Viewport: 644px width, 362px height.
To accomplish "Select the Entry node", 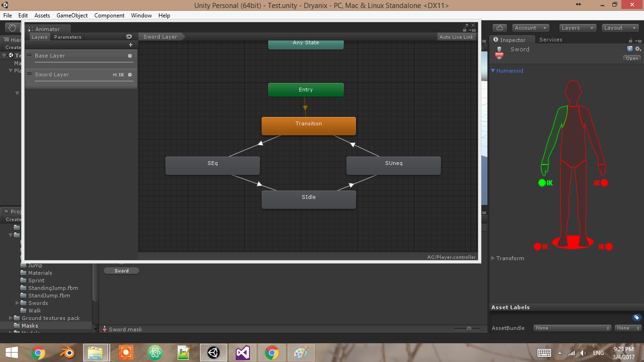I will coord(306,90).
